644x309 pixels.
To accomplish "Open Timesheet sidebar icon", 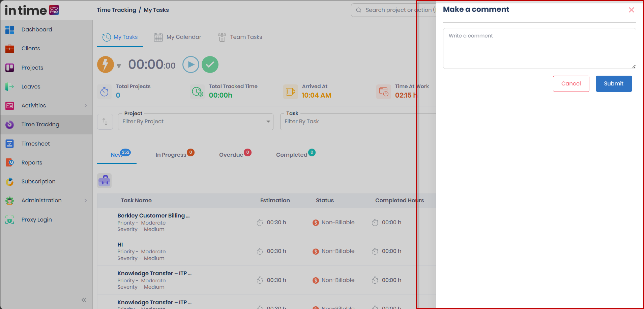I will (10, 144).
